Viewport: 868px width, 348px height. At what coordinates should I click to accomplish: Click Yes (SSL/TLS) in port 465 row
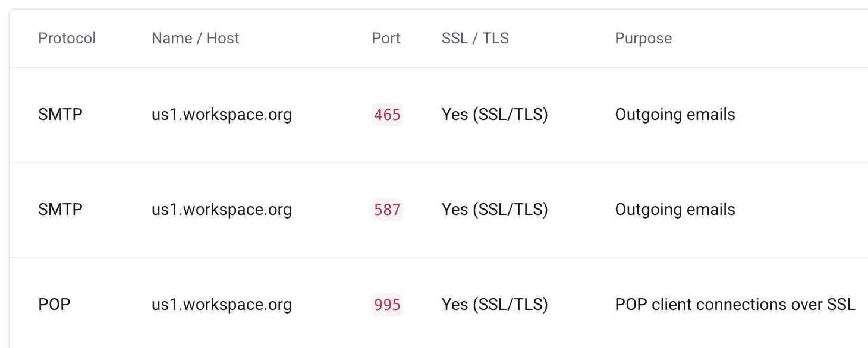(495, 115)
